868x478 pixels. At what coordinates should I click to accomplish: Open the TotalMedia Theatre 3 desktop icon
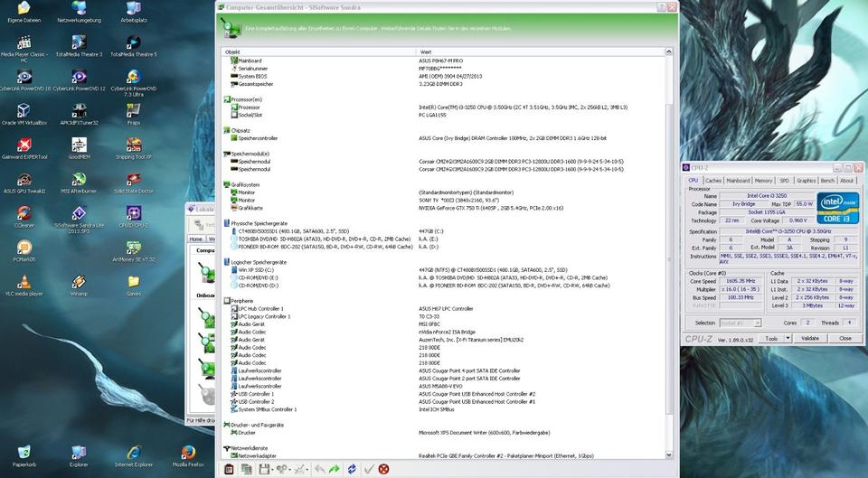pyautogui.click(x=79, y=42)
